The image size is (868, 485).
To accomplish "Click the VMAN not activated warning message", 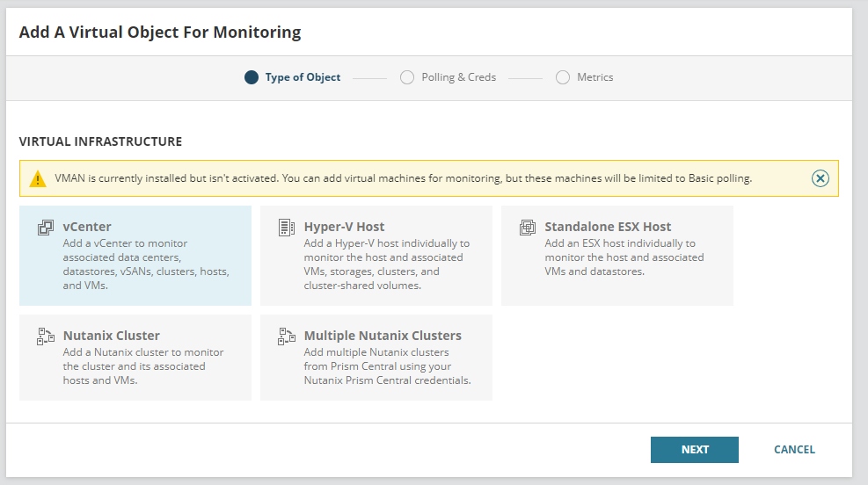I will (403, 178).
